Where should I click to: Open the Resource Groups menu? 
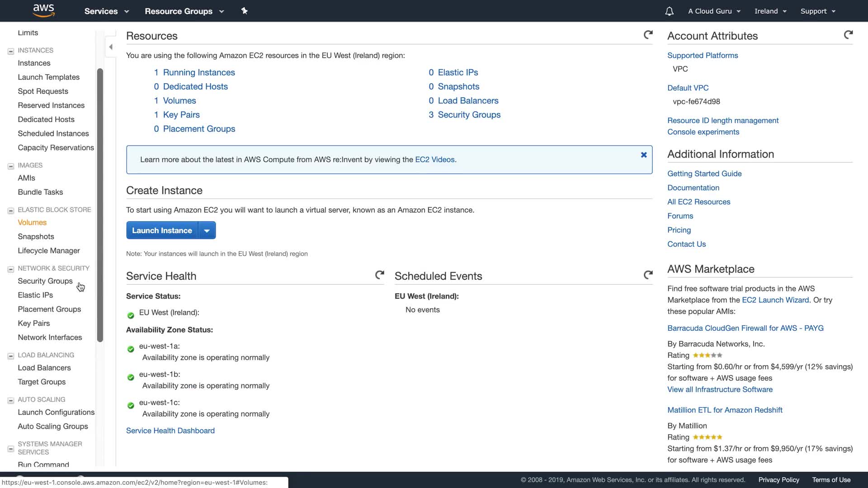point(184,11)
